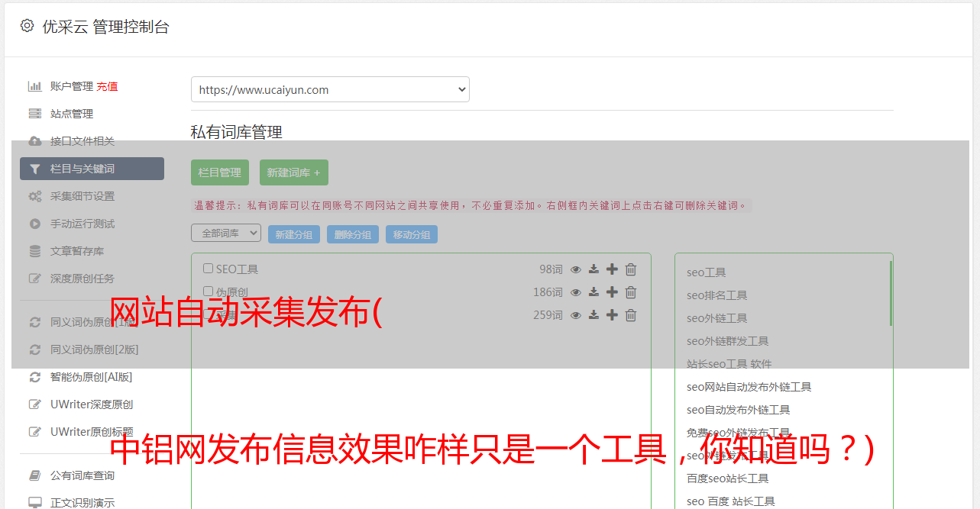Click the cloud icon beside 接口文件相关
980x509 pixels.
[34, 141]
